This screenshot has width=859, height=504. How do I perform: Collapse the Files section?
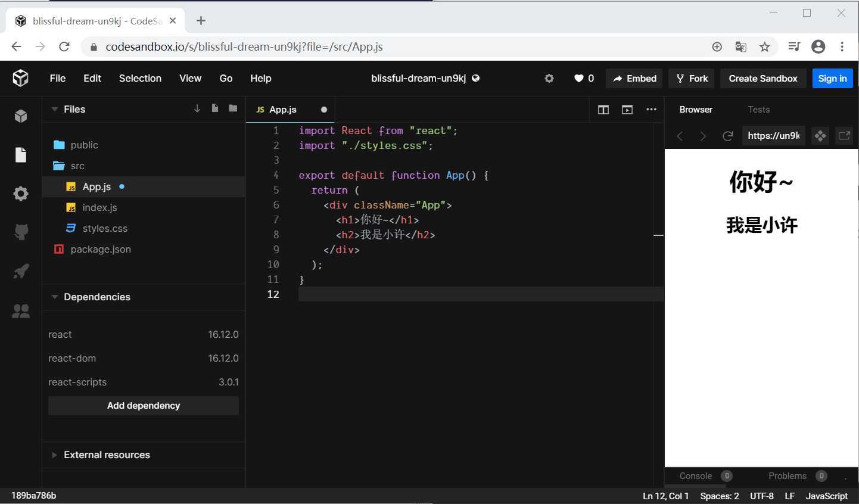pos(55,109)
